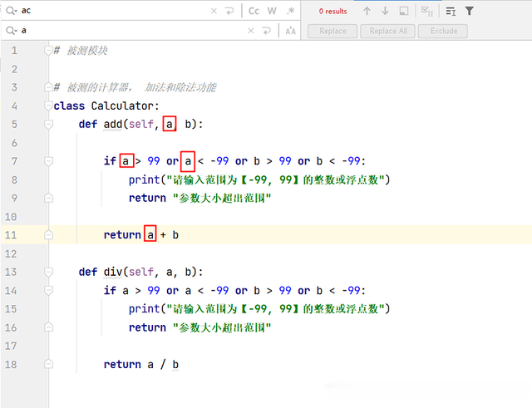Click the Replace All button

[388, 32]
